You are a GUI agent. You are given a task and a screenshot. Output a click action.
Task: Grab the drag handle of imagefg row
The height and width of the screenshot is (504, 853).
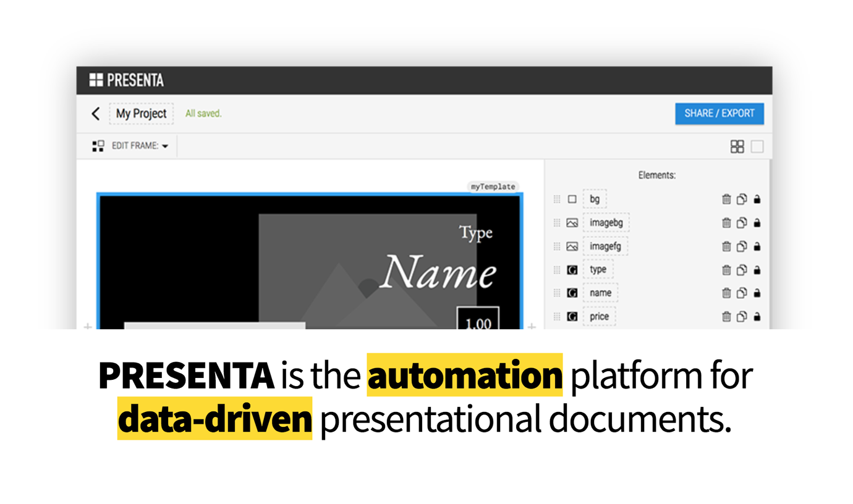pos(557,246)
